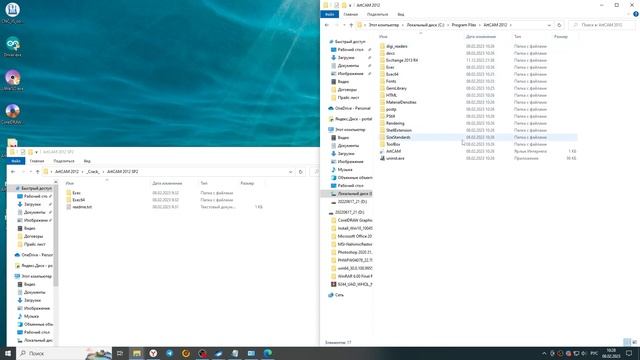Viewport: 640px width, 360px height.
Task: Switch to details view in ArtCAM 2012 window
Action: [627, 342]
